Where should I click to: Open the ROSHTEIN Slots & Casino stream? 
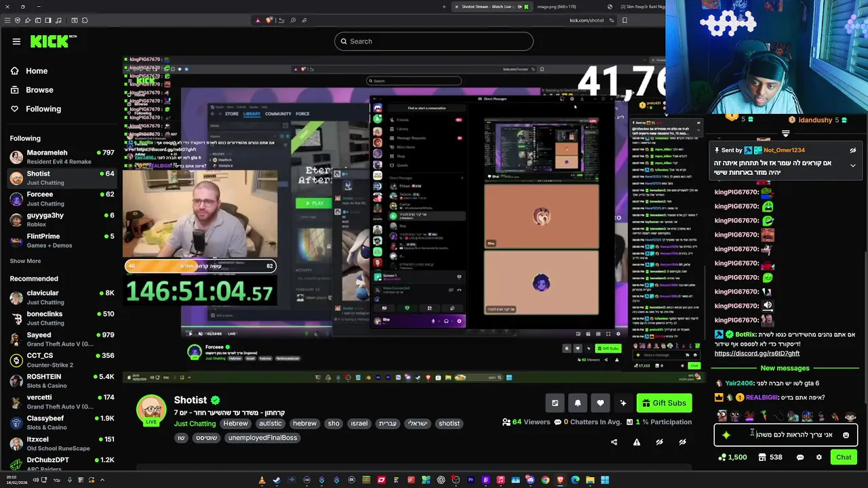(x=62, y=381)
